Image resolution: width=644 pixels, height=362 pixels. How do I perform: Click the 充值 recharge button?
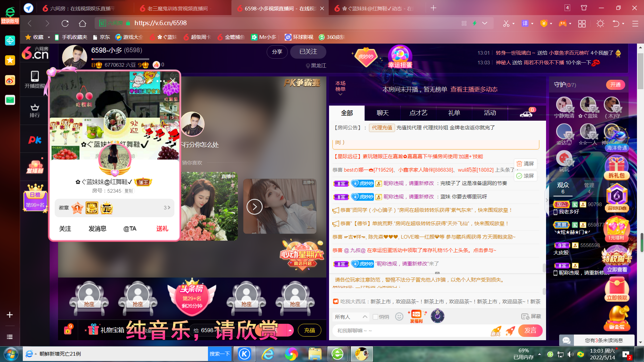pyautogui.click(x=309, y=330)
